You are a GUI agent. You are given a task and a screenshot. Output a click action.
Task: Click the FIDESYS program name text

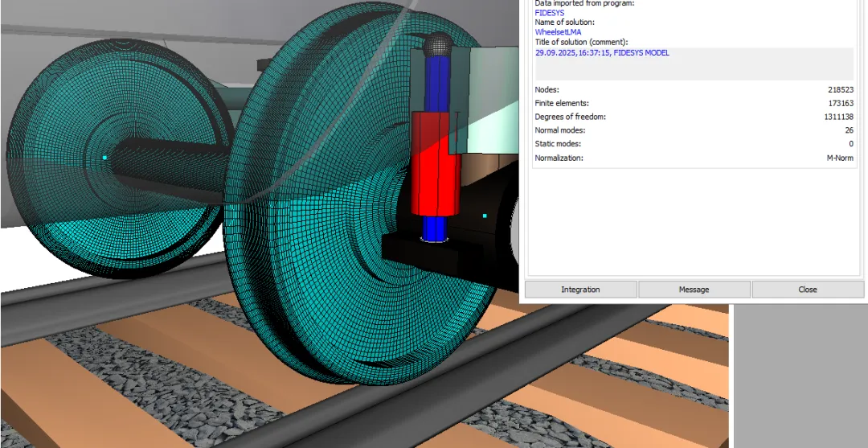coord(550,13)
